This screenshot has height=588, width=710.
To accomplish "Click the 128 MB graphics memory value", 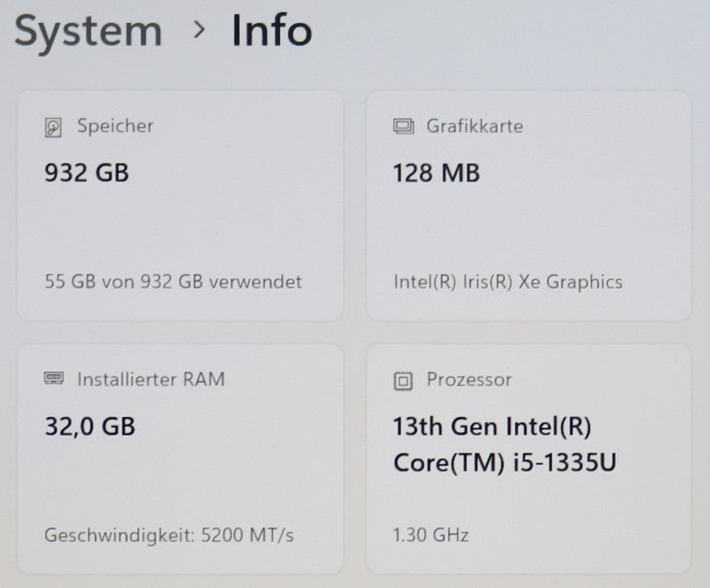I will click(436, 173).
